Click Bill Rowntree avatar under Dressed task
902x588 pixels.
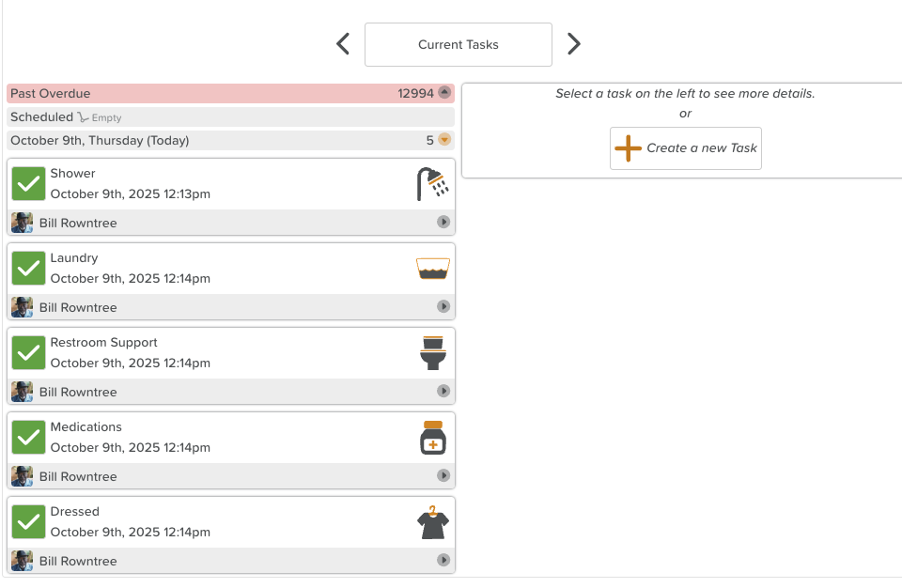22,561
